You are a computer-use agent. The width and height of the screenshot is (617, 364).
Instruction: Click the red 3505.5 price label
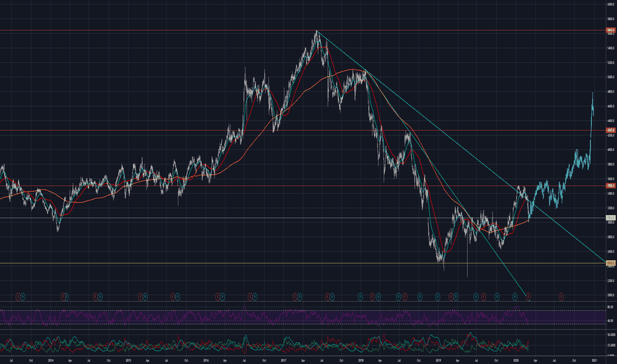click(610, 186)
